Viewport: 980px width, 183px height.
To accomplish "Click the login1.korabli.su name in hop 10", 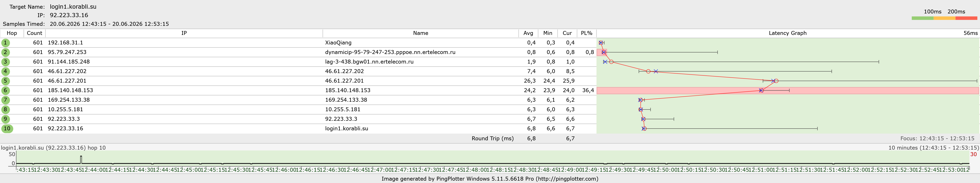I will click(347, 129).
